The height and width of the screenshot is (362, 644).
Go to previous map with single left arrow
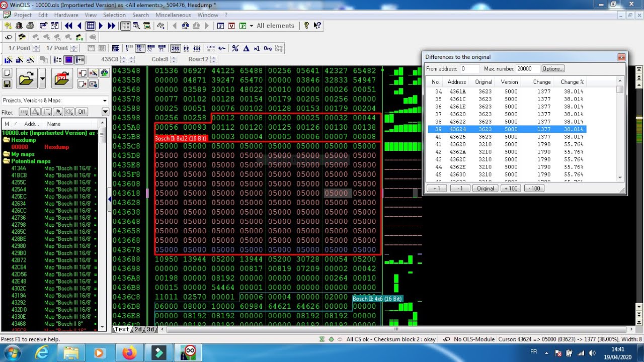pos(79,26)
